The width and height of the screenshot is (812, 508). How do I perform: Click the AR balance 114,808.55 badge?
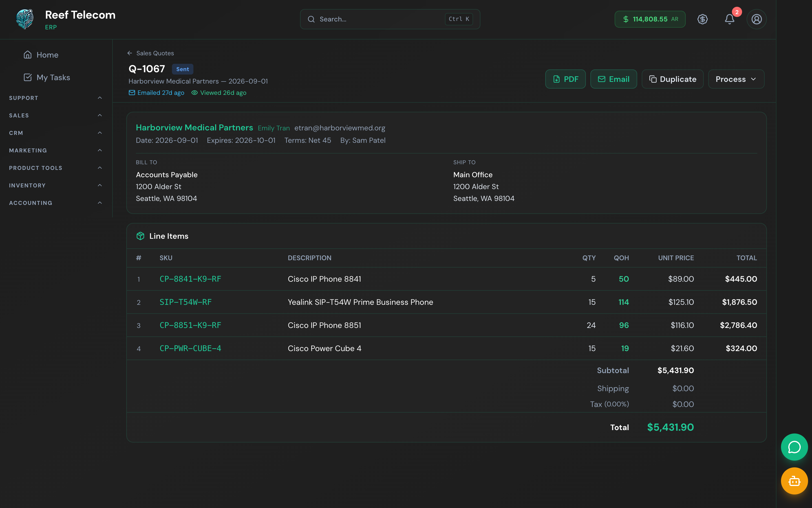click(x=650, y=19)
